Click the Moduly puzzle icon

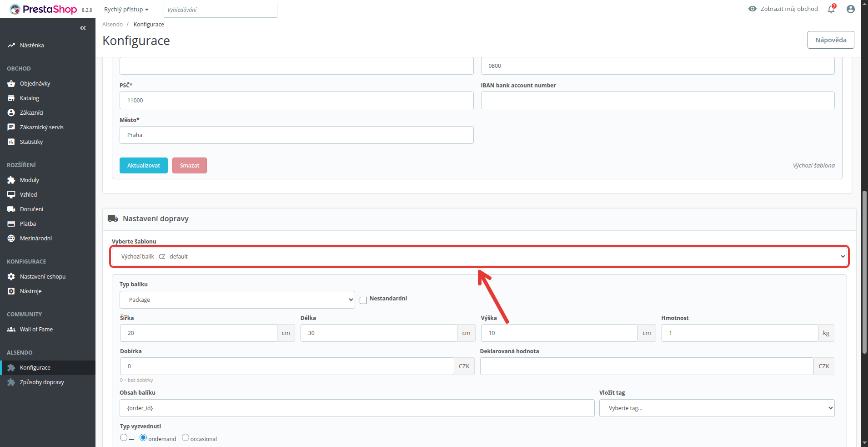(11, 180)
